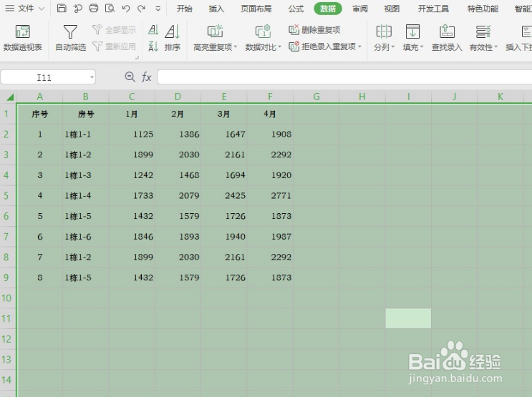Switch to the 页面布局 tab
This screenshot has width=532, height=397.
click(256, 9)
